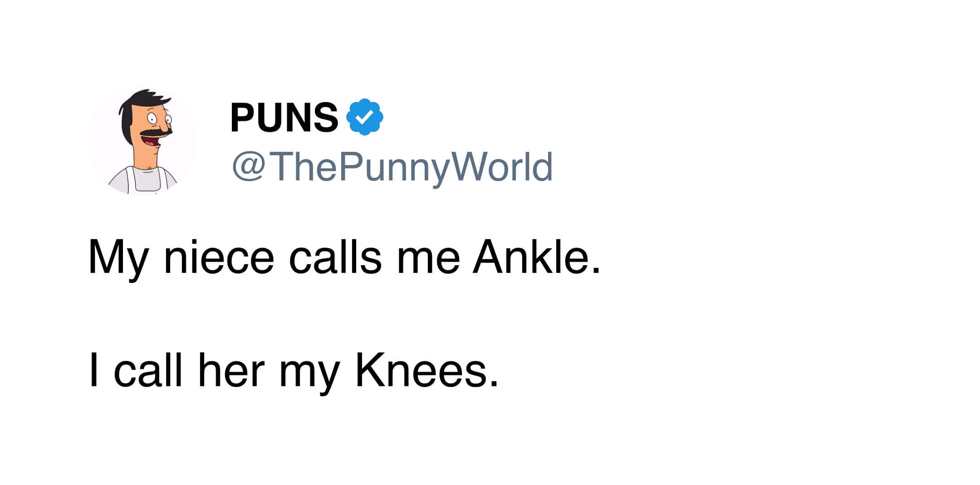Open the @ThePunnyWorld handle link
The width and height of the screenshot is (980, 485).
coord(392,167)
